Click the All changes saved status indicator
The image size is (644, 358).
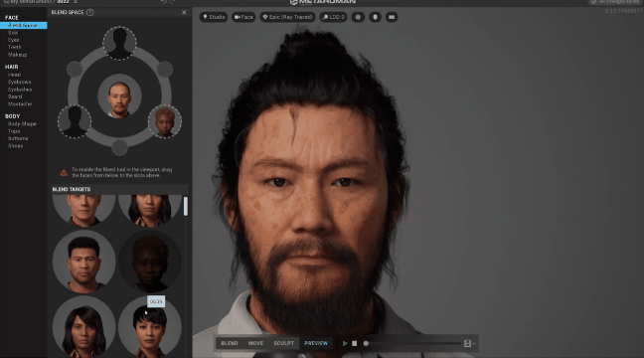pyautogui.click(x=615, y=2)
